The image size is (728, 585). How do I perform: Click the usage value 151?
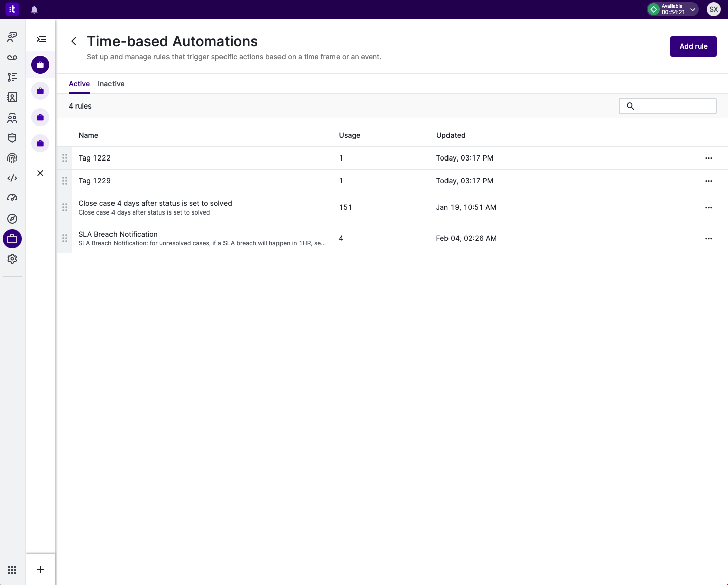coord(345,207)
